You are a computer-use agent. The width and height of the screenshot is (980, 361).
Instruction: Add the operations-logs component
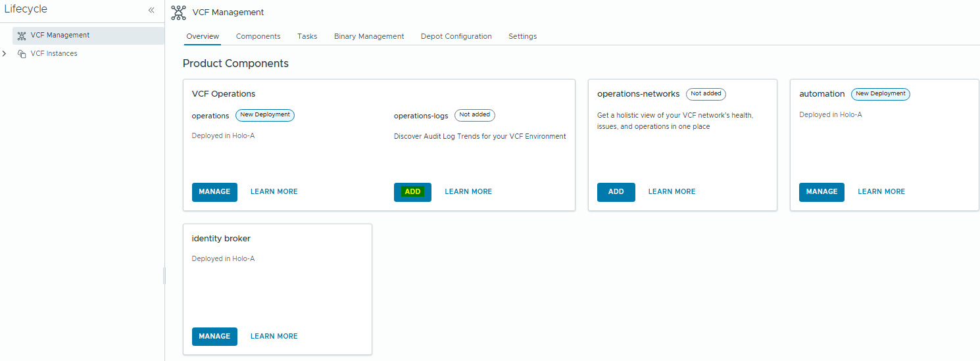pos(412,192)
